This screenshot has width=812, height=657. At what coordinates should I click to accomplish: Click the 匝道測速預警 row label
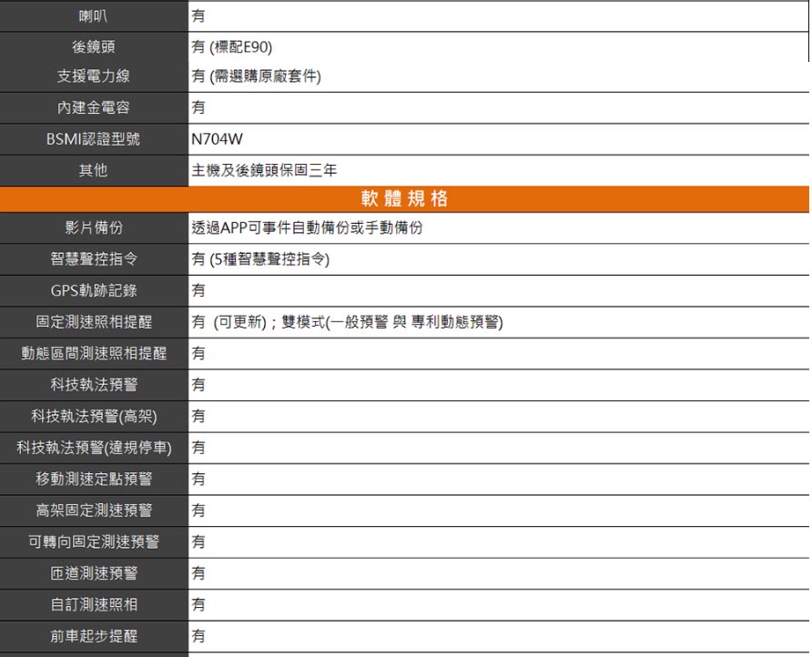click(x=94, y=573)
